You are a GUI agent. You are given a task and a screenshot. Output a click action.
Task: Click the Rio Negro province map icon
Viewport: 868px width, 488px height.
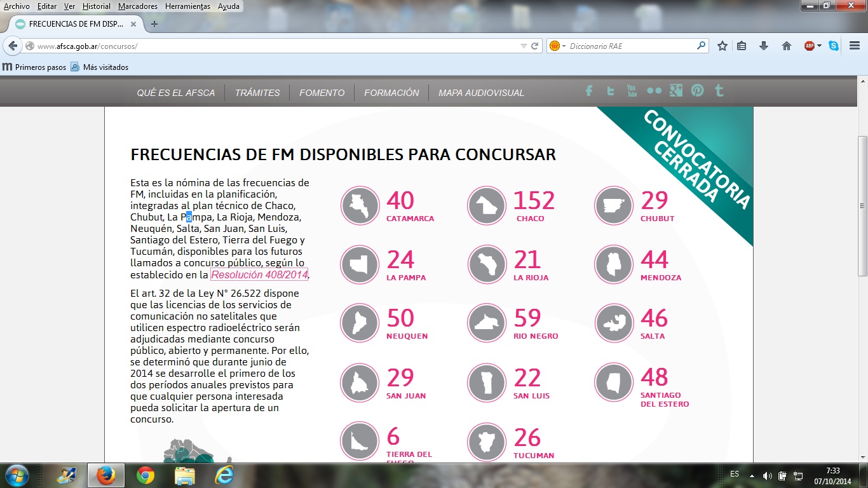click(487, 323)
